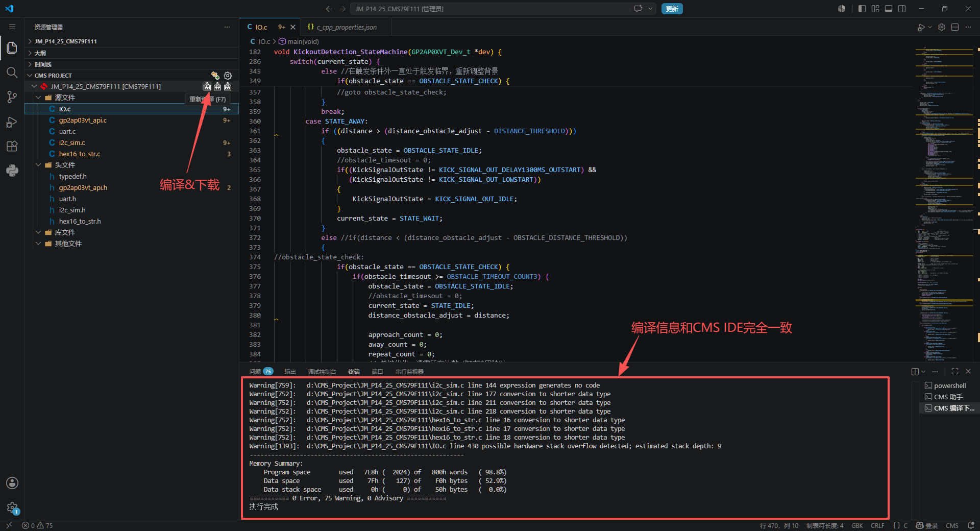Switch to the 端口 ports tab
The height and width of the screenshot is (531, 980).
click(x=378, y=372)
